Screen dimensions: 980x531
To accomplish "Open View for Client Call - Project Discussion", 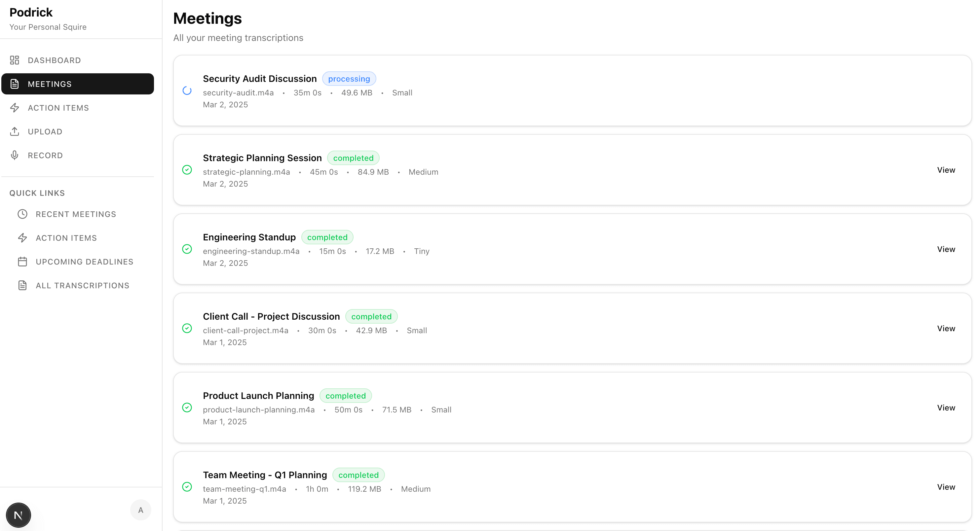I will click(x=946, y=328).
